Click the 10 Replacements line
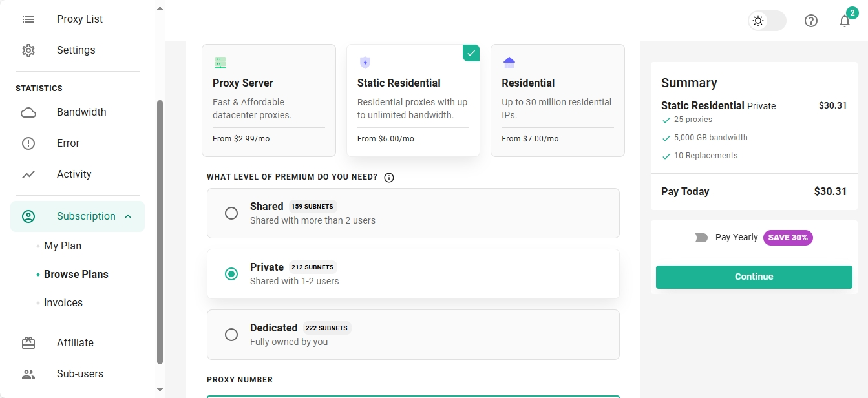The height and width of the screenshot is (398, 868). (699, 156)
